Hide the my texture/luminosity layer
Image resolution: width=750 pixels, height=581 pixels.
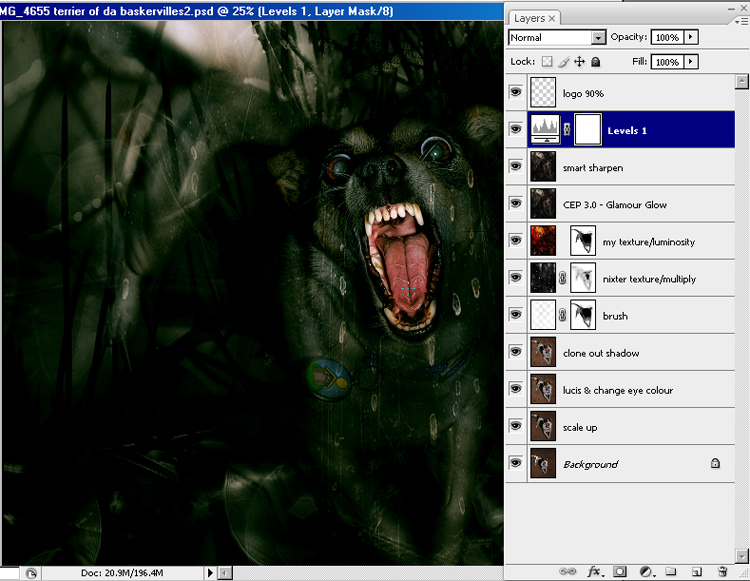(x=516, y=240)
